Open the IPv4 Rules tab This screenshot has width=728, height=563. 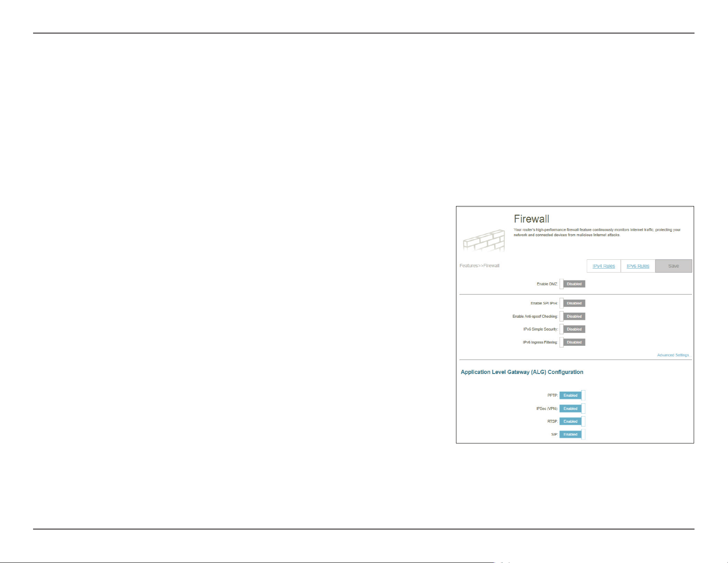pyautogui.click(x=604, y=266)
